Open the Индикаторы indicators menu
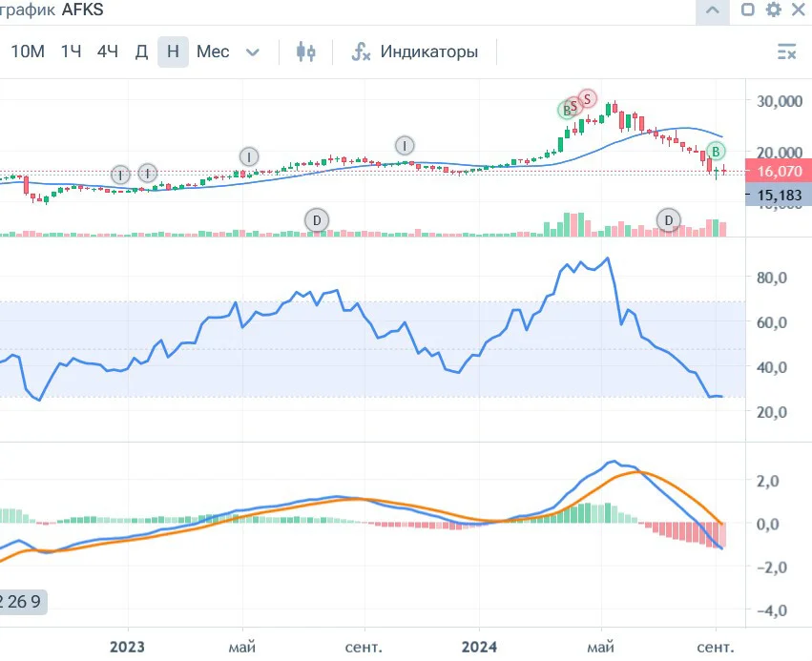This screenshot has height=661, width=812. click(414, 52)
